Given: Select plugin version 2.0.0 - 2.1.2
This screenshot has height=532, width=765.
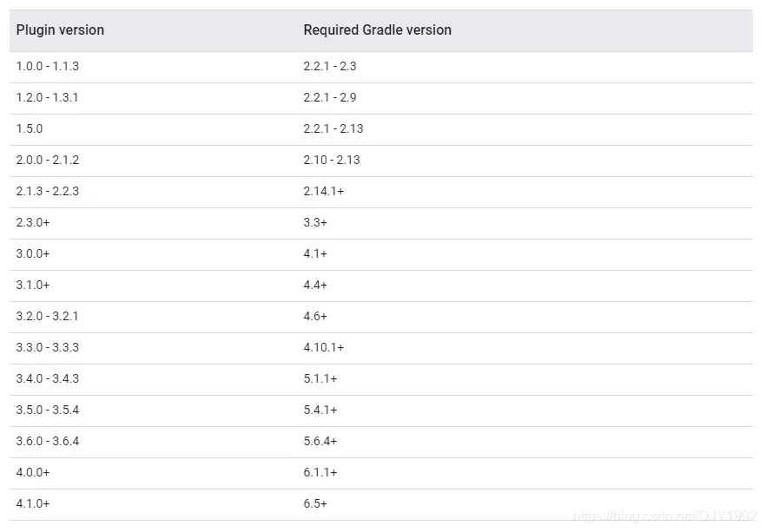Looking at the screenshot, I should (x=47, y=161).
